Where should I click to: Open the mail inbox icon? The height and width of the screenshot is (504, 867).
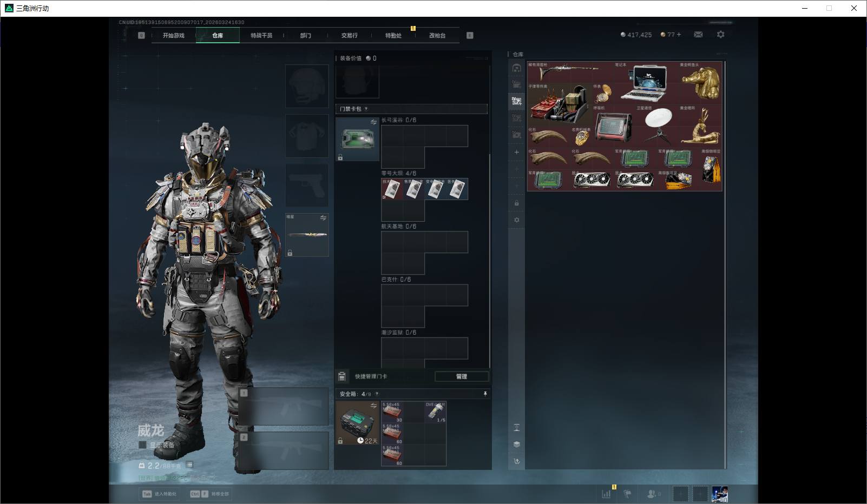699,35
